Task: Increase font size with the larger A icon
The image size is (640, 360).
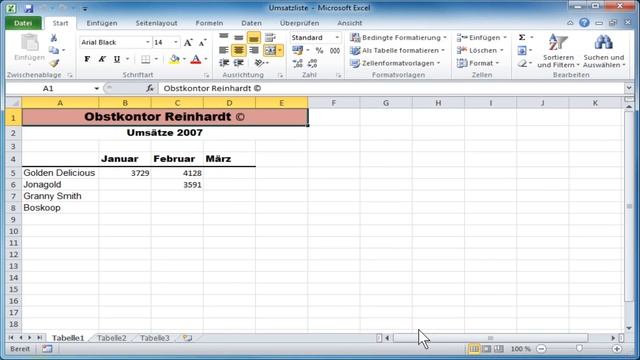Action: tap(188, 42)
